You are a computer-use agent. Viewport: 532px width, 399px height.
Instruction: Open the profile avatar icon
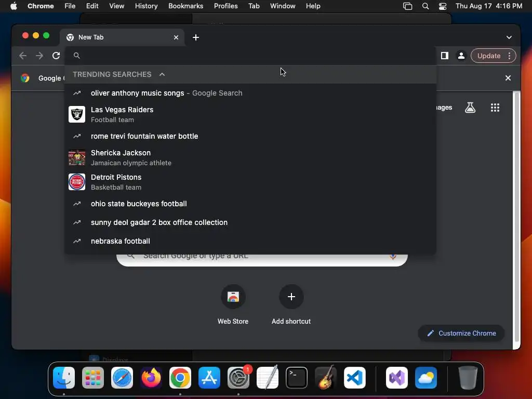[461, 56]
